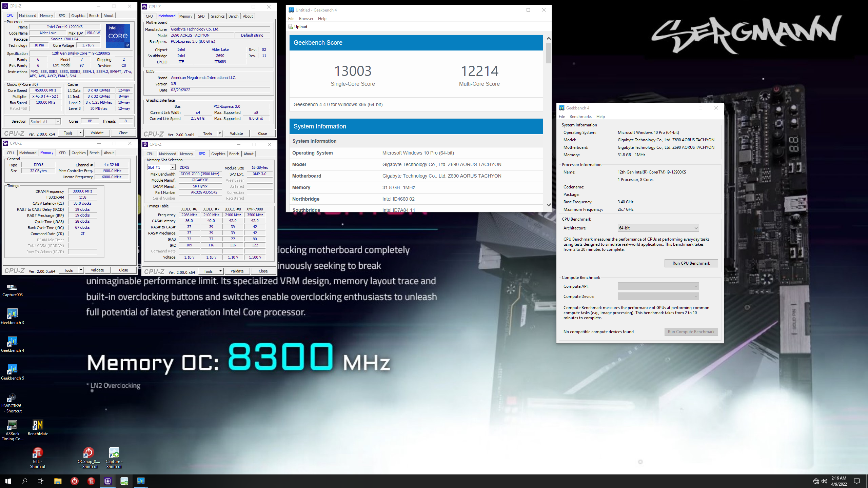
Task: Click Run Compute Benchmark button
Action: (691, 332)
